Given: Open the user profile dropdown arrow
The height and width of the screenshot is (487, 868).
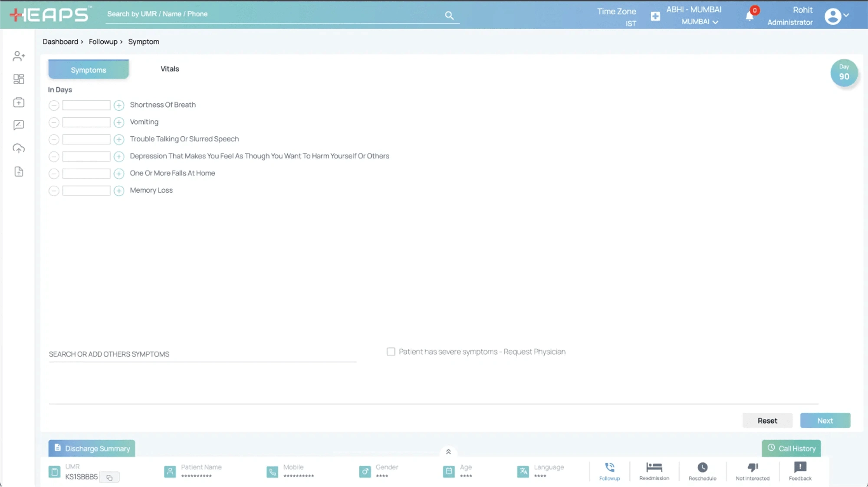Looking at the screenshot, I should point(846,16).
